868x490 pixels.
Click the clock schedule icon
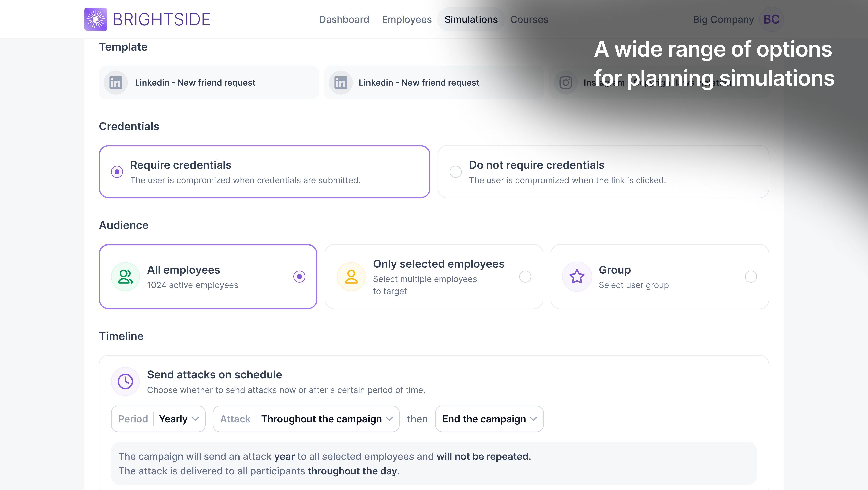(125, 382)
